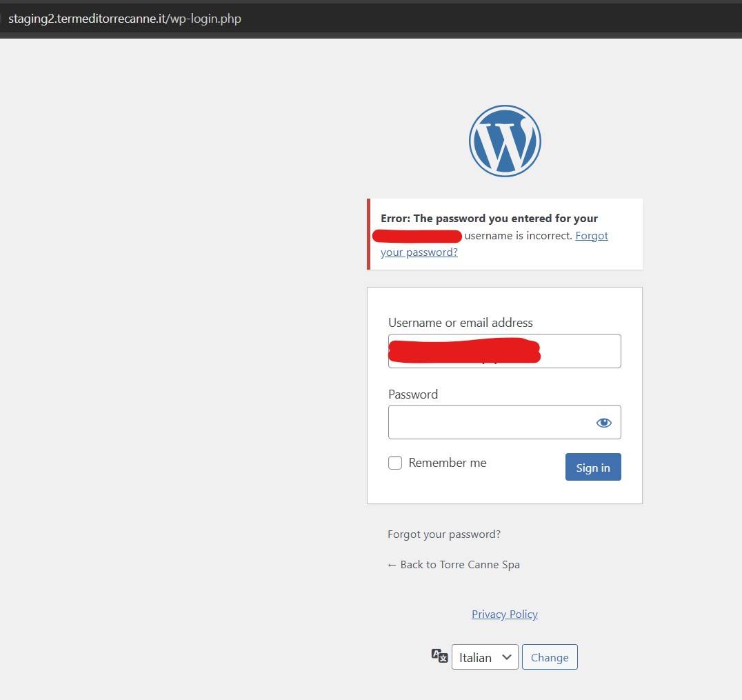The image size is (742, 700).
Task: Click the language translation icon
Action: click(440, 656)
